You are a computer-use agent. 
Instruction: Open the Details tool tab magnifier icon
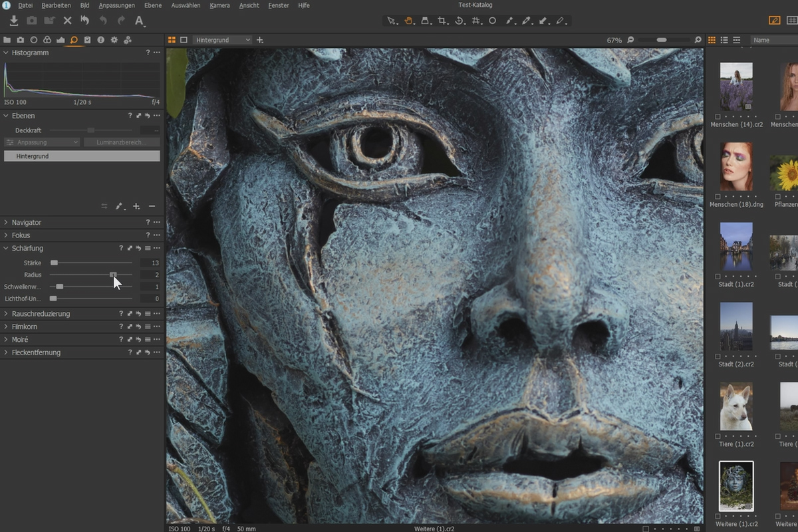point(74,40)
